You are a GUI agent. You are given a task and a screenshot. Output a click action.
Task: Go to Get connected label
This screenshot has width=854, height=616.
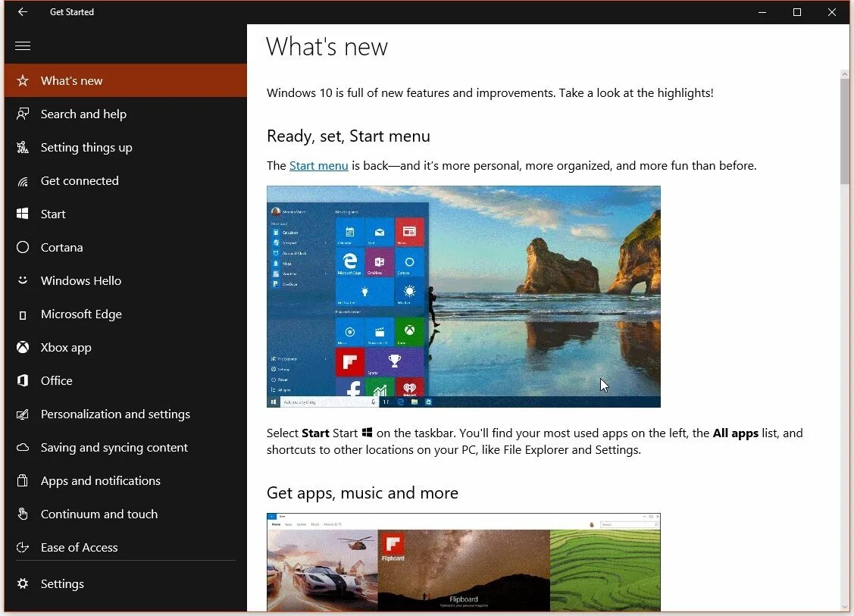(80, 181)
